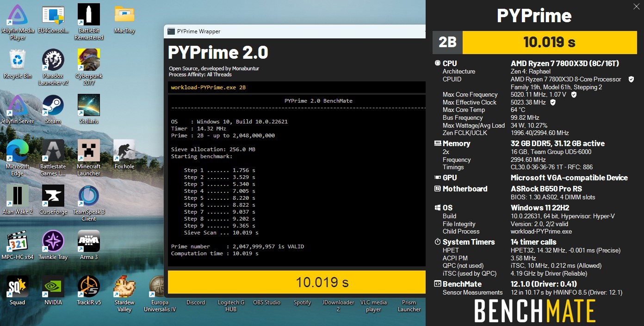Open VLC media player shortcut
644x326 pixels.
pyautogui.click(x=373, y=305)
